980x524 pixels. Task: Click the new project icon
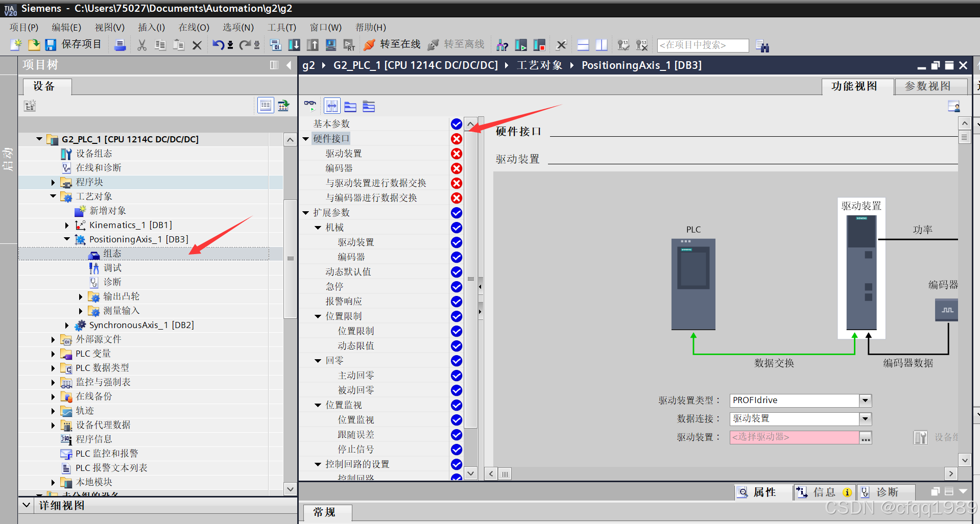pyautogui.click(x=16, y=45)
